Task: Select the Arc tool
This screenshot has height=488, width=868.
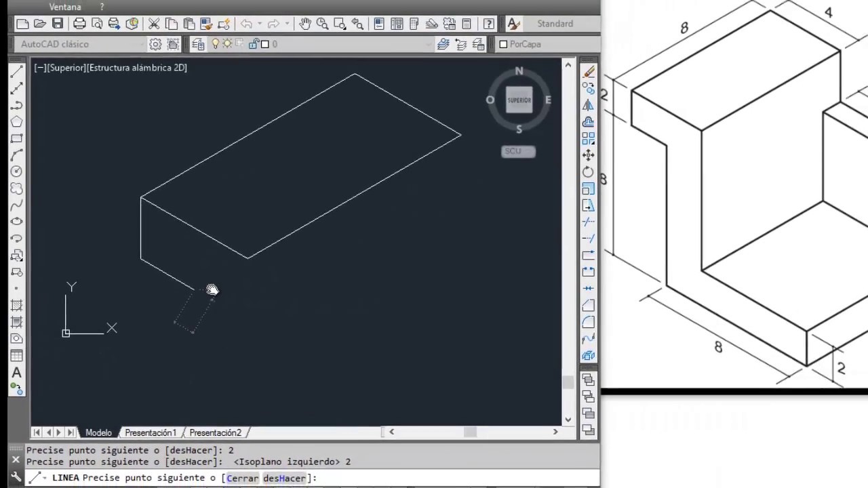Action: coord(17,155)
